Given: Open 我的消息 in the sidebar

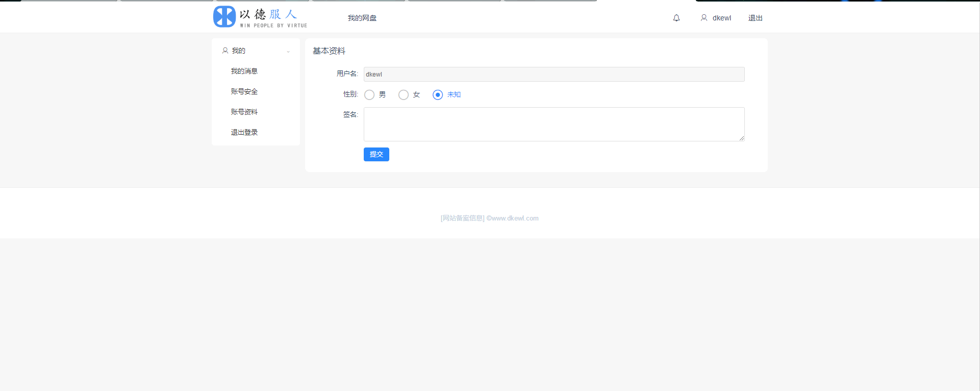Looking at the screenshot, I should point(244,71).
